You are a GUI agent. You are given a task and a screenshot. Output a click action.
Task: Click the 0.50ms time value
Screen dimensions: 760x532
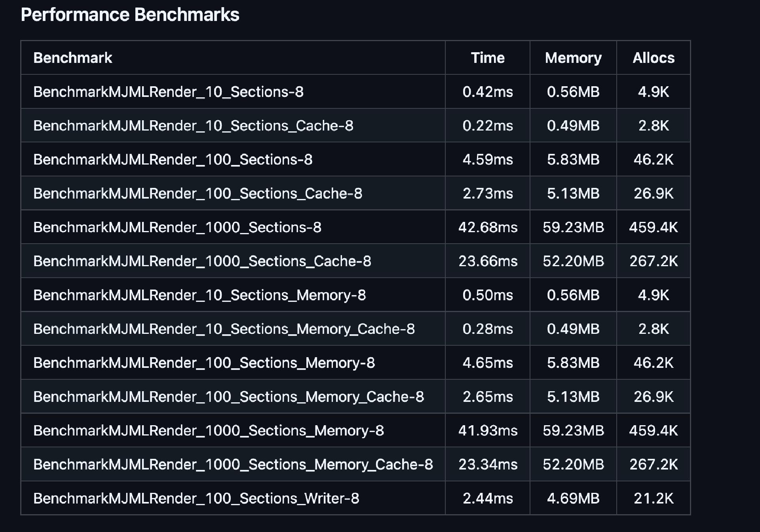point(488,295)
